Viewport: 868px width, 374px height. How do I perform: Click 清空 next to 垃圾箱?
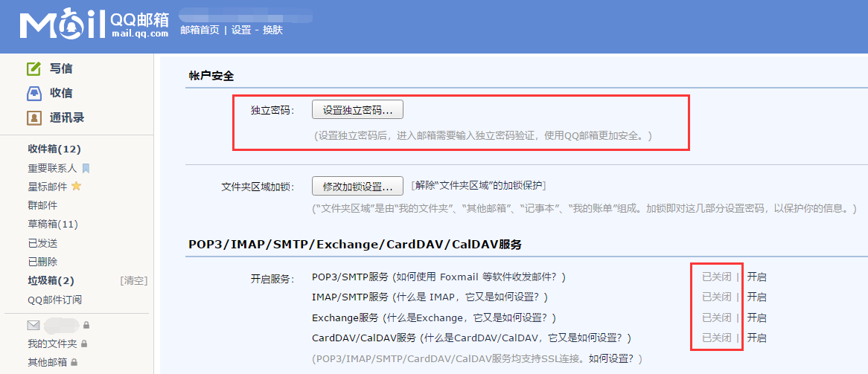point(134,280)
